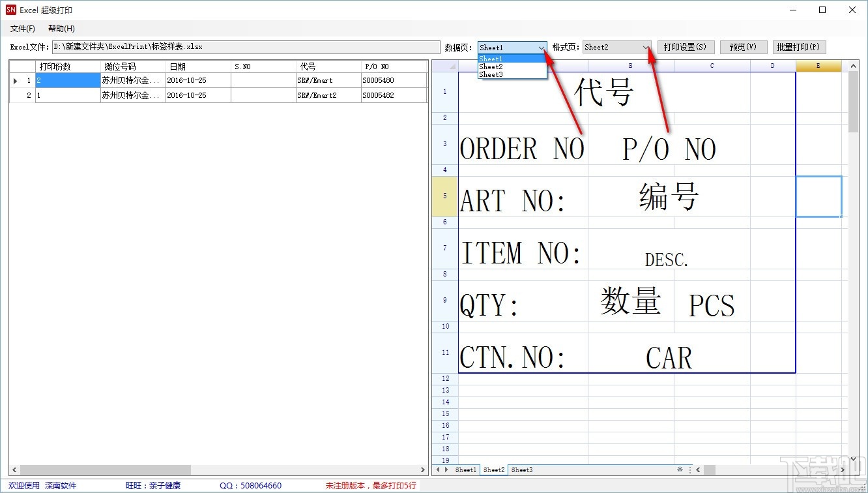
Task: Click the 预览(V) preview button
Action: (x=743, y=48)
